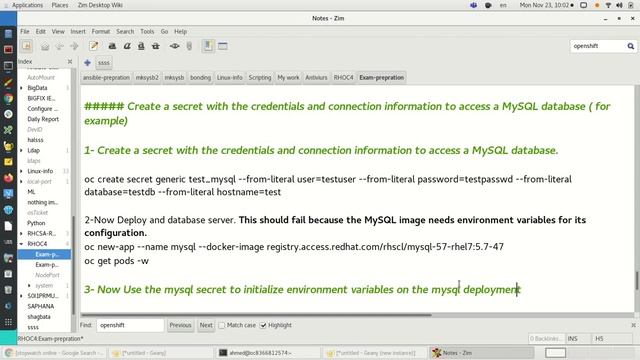Viewport: 640px width, 360px height.
Task: Open the Places menu in top bar
Action: (60, 5)
